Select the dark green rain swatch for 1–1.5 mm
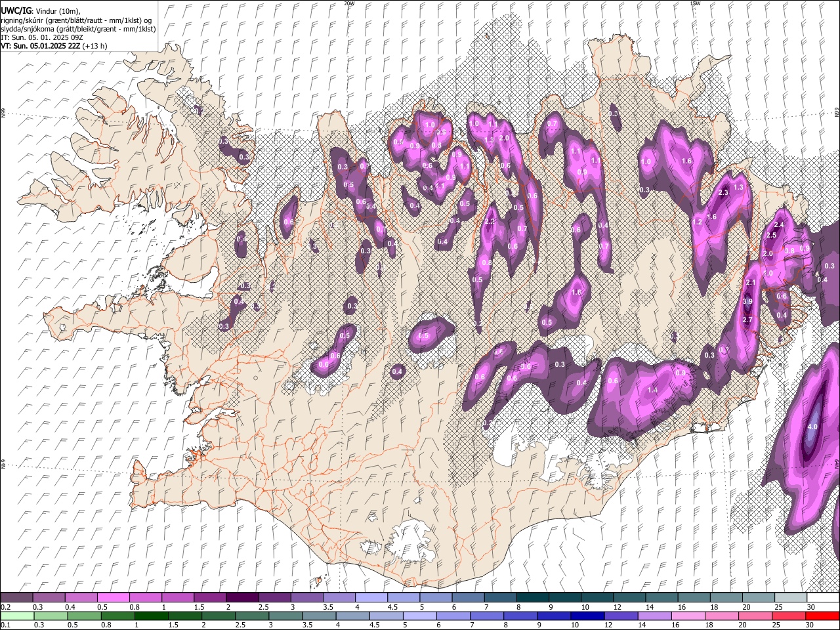Screen dimensions: 840x630 [151, 616]
